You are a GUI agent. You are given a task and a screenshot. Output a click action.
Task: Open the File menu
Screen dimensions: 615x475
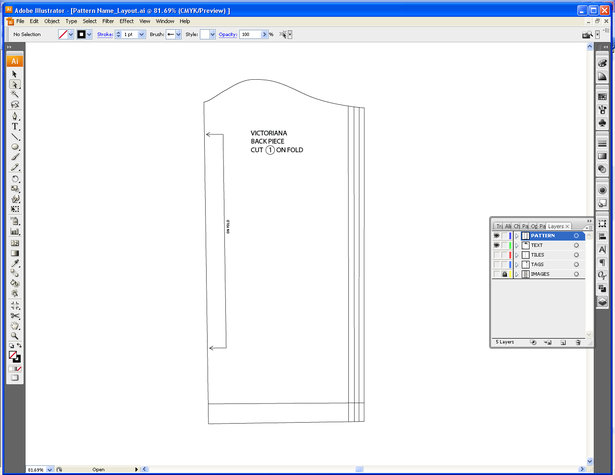click(x=20, y=21)
